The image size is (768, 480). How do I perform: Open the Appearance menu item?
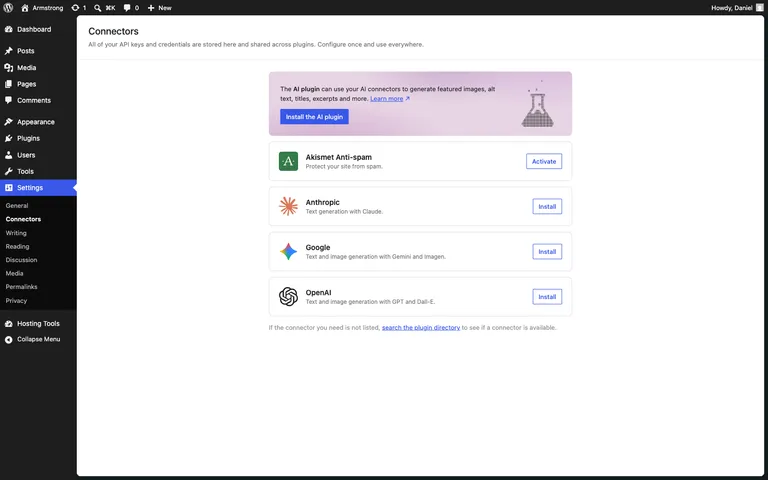click(x=38, y=122)
